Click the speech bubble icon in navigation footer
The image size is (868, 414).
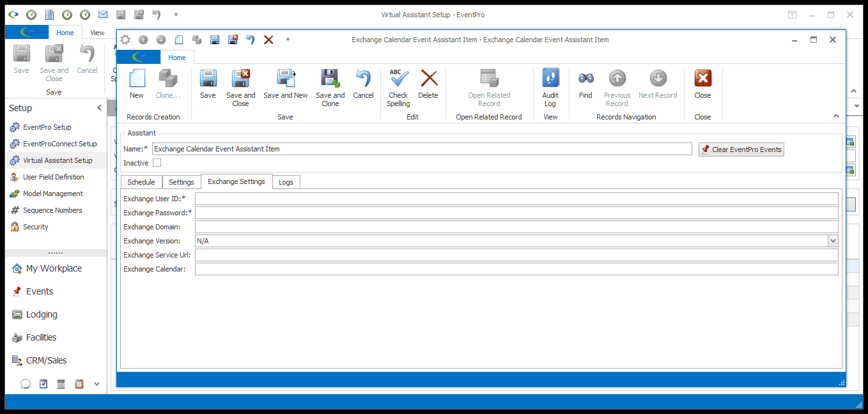26,384
